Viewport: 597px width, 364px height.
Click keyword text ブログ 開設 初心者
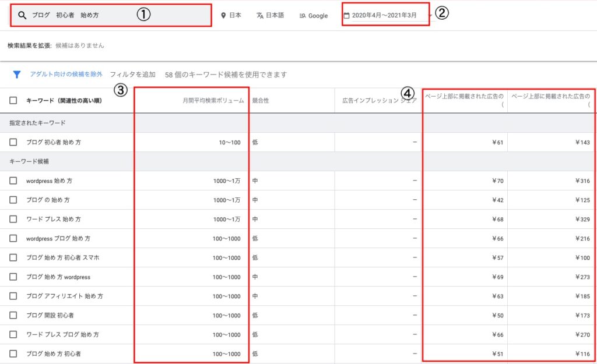point(50,315)
